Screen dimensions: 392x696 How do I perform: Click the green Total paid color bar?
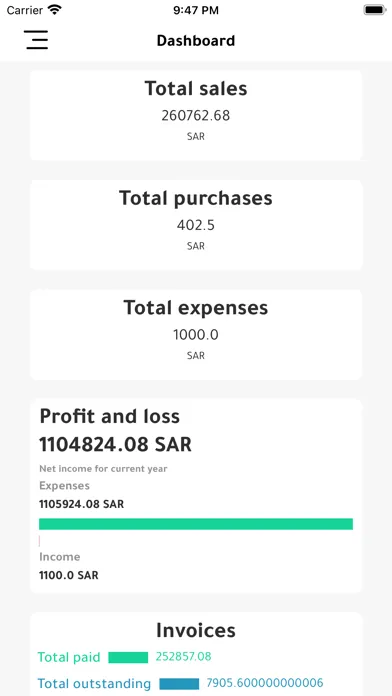pos(128,657)
